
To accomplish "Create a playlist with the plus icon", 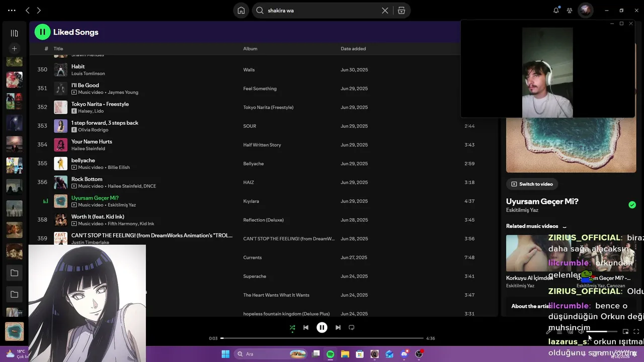I will pos(14,49).
